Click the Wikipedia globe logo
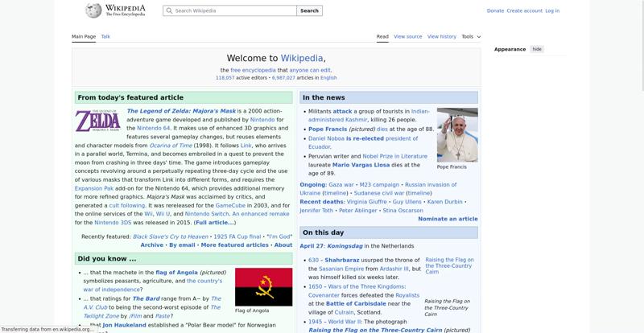644x333 pixels. (93, 10)
